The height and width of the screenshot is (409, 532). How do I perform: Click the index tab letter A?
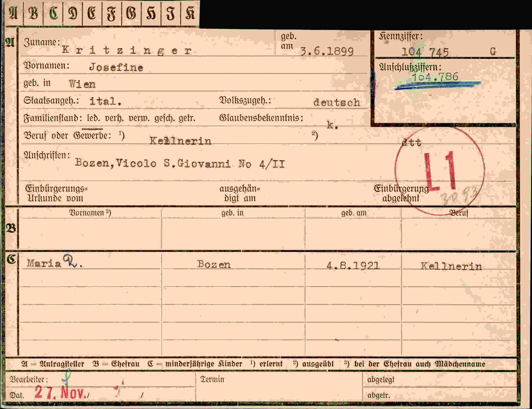click(14, 13)
